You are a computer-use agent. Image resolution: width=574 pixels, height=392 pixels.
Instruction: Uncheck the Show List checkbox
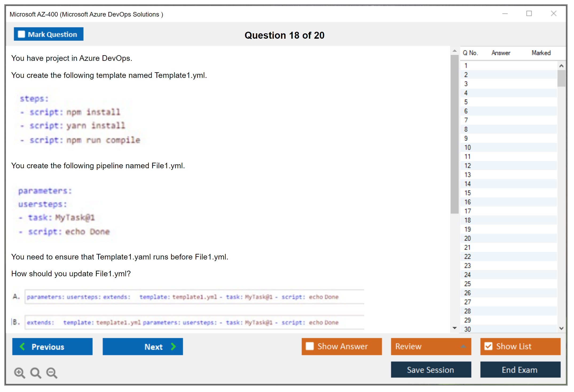(488, 346)
